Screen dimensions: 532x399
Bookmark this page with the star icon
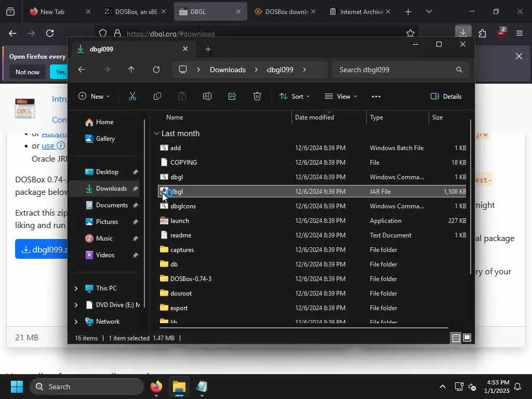pos(410,33)
